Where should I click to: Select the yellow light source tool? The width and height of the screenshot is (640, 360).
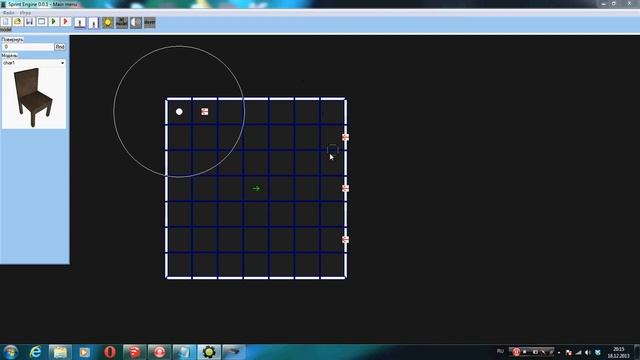tap(108, 22)
